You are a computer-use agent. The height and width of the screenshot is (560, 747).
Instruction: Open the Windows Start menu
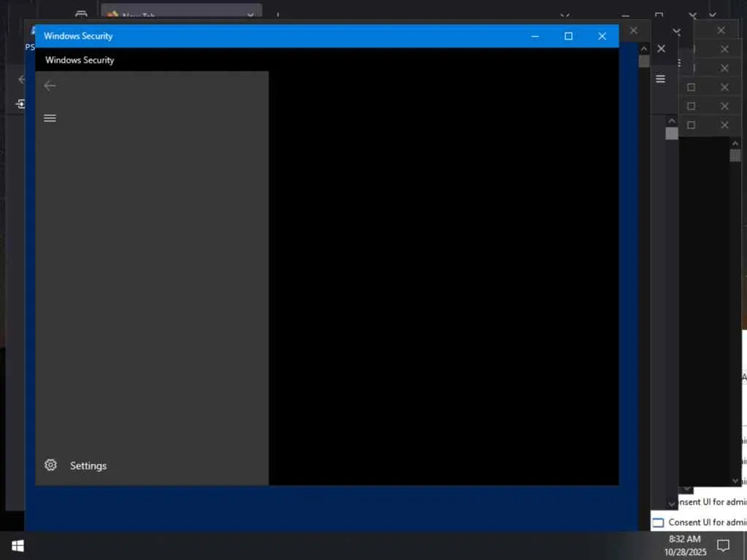point(18,545)
